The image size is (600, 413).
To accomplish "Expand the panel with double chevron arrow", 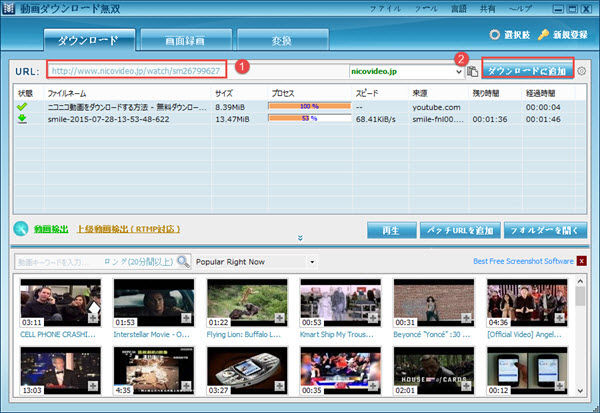I will pos(300,238).
